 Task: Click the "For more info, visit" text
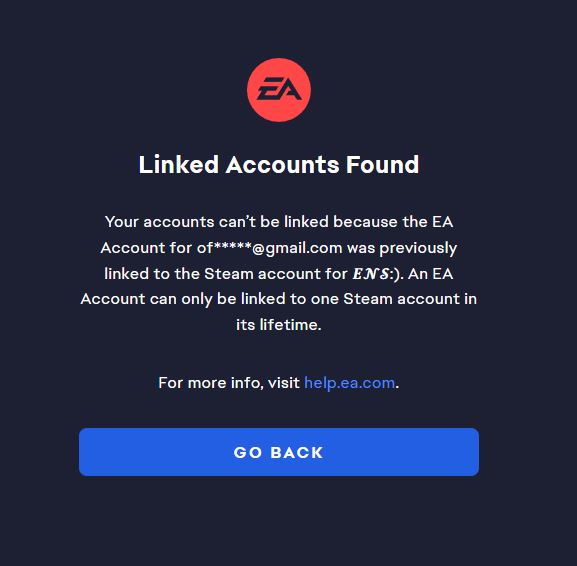click(x=229, y=383)
